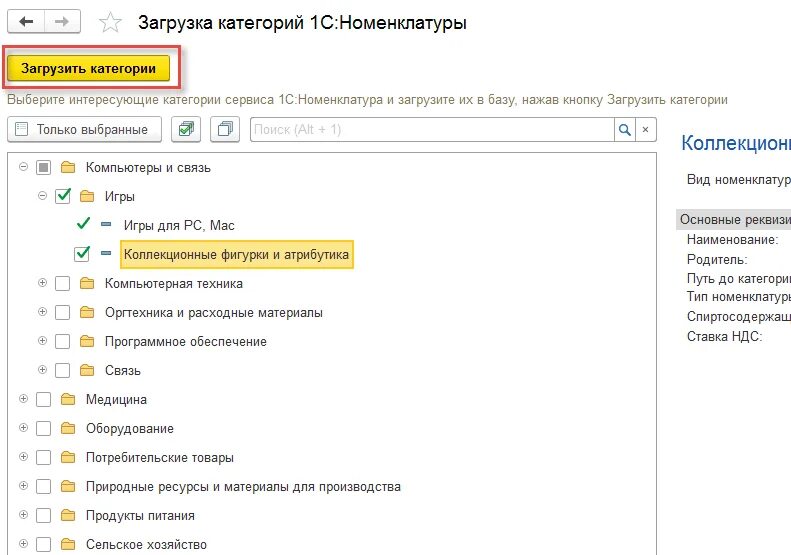
Task: Check the Медицина checkbox
Action: tap(43, 400)
